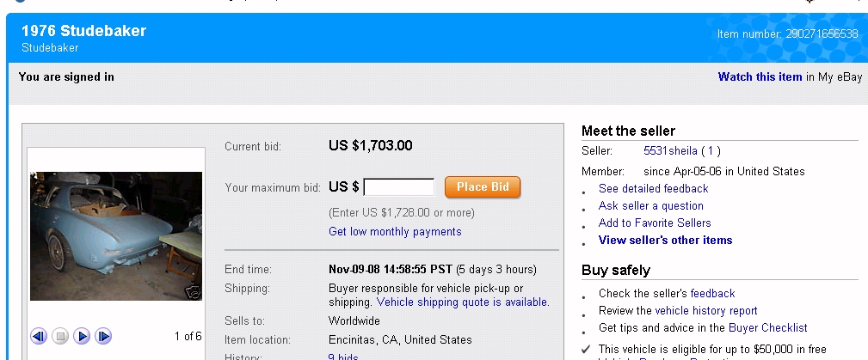This screenshot has width=868, height=360.
Task: Open seller 5531sheila profile link
Action: pyautogui.click(x=670, y=150)
